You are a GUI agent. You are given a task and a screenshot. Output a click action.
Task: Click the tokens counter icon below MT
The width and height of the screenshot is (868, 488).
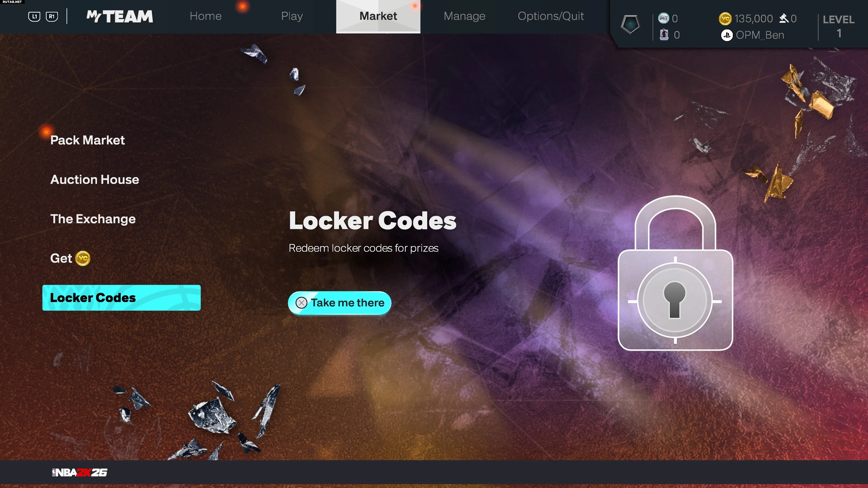pos(664,35)
